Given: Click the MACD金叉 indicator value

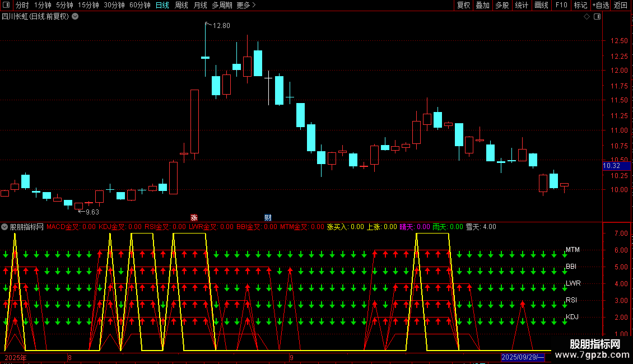Looking at the screenshot, I should coord(71,227).
